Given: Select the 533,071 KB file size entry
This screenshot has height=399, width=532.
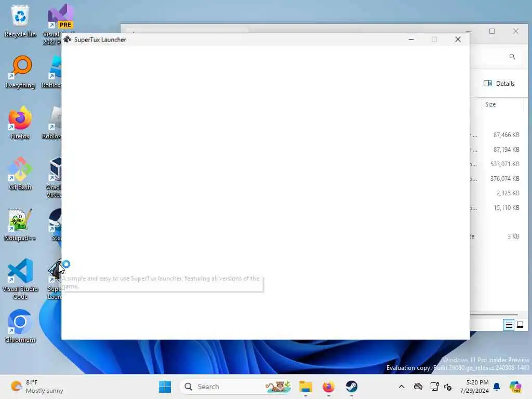Looking at the screenshot, I should click(x=504, y=164).
